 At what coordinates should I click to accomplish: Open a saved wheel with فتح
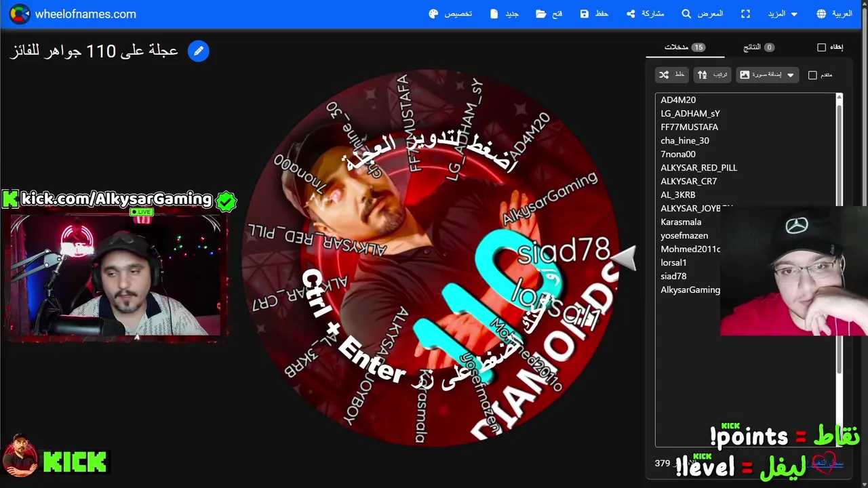point(549,14)
